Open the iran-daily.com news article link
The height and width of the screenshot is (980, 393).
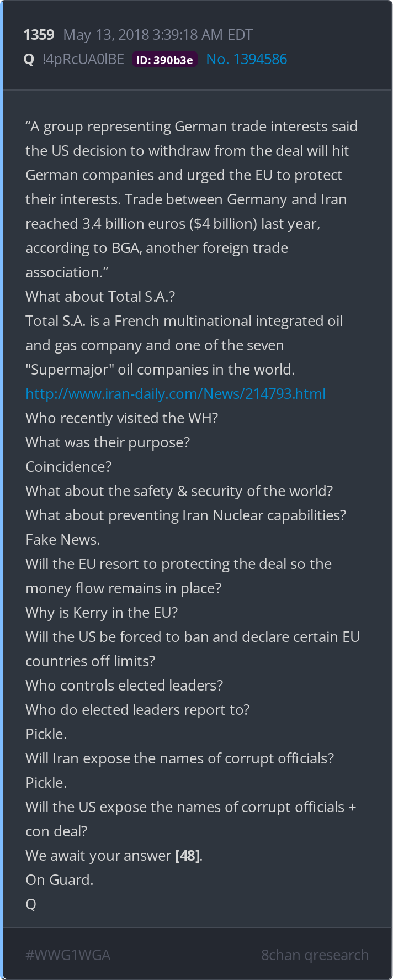(x=175, y=394)
